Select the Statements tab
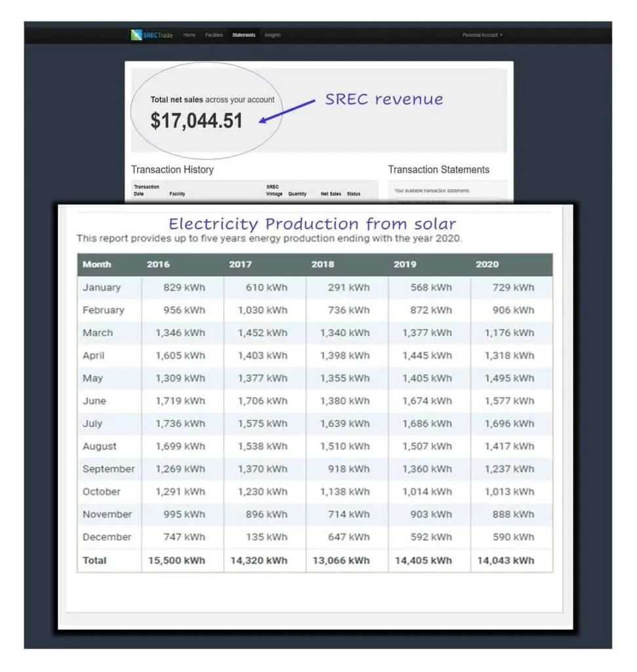 coord(243,35)
